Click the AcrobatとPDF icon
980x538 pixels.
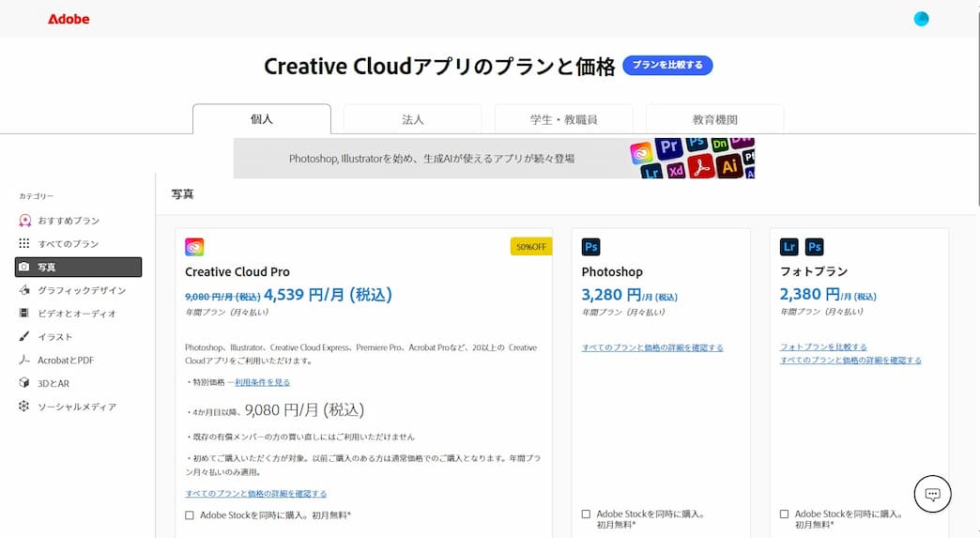click(x=24, y=360)
